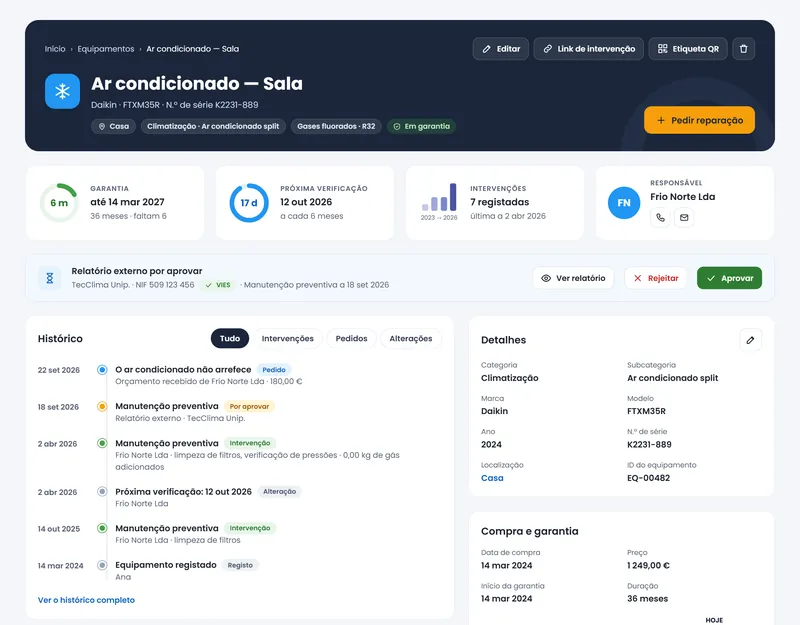Open the interventions bar chart 2023–2026
Image resolution: width=800 pixels, height=625 pixels.
[439, 201]
